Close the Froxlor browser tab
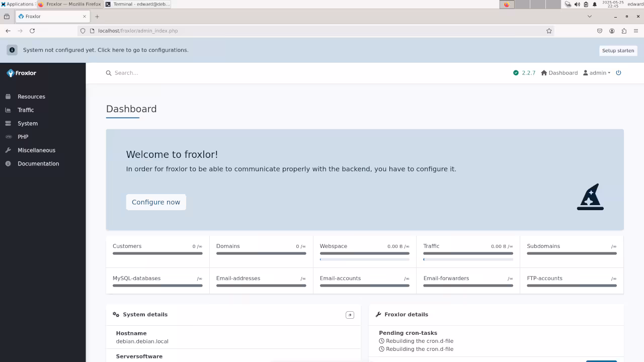Image resolution: width=644 pixels, height=362 pixels. pos(85,16)
